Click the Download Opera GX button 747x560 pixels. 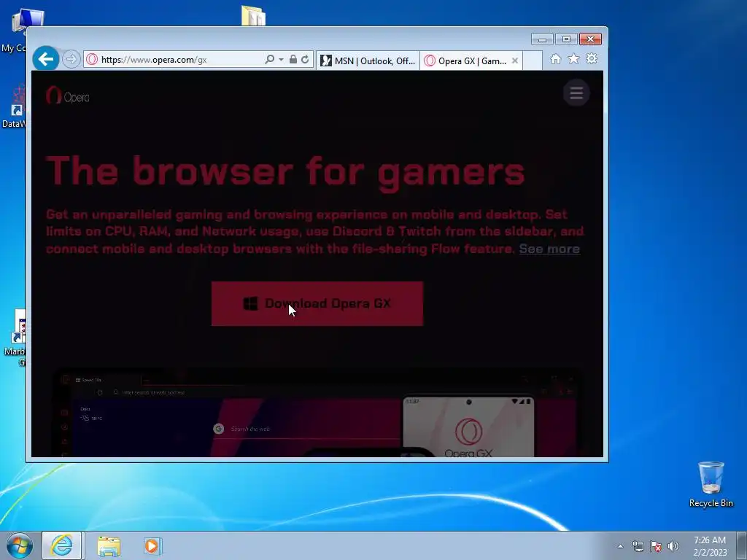click(317, 304)
